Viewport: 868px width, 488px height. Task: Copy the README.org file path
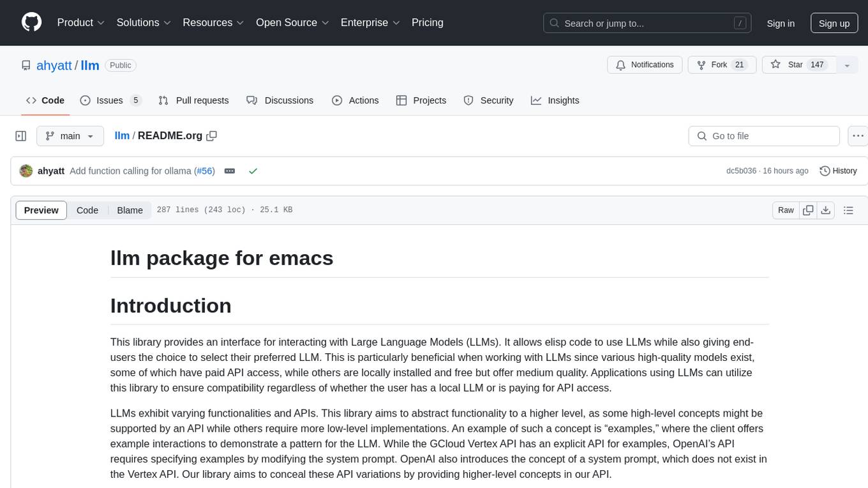[x=212, y=136]
